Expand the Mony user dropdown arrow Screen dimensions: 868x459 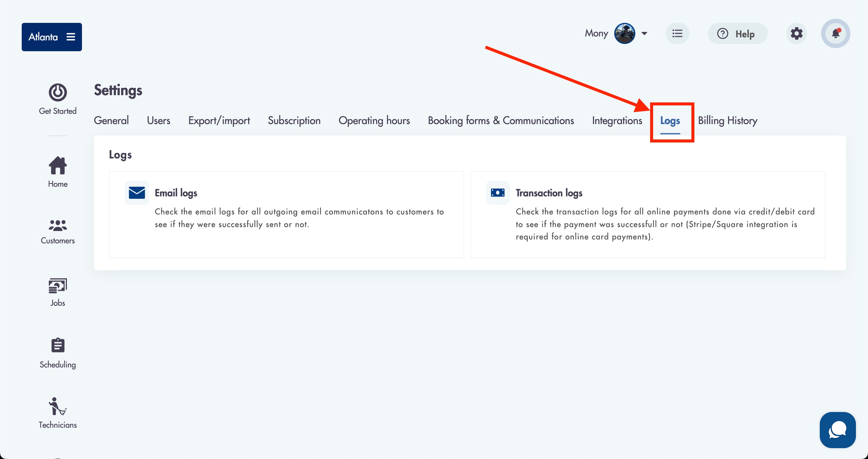click(644, 33)
